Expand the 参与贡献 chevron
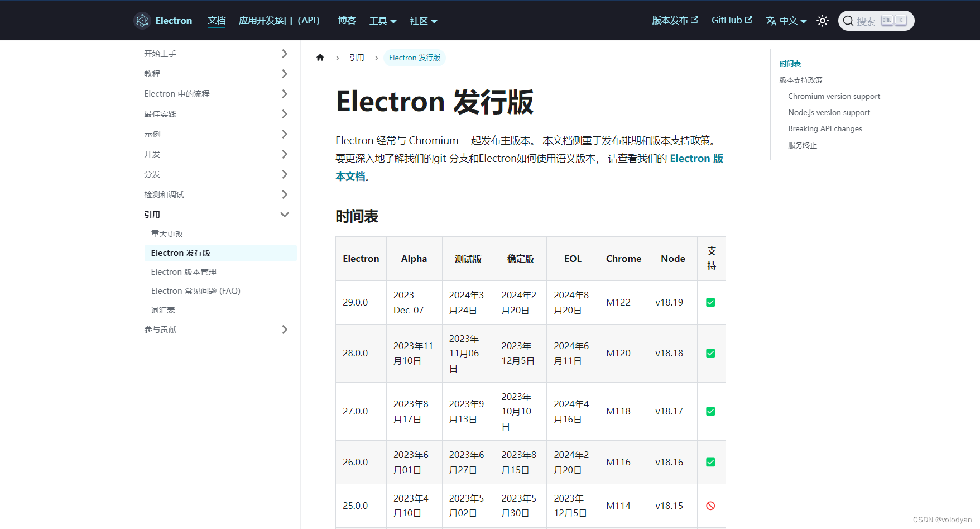 [x=285, y=330]
